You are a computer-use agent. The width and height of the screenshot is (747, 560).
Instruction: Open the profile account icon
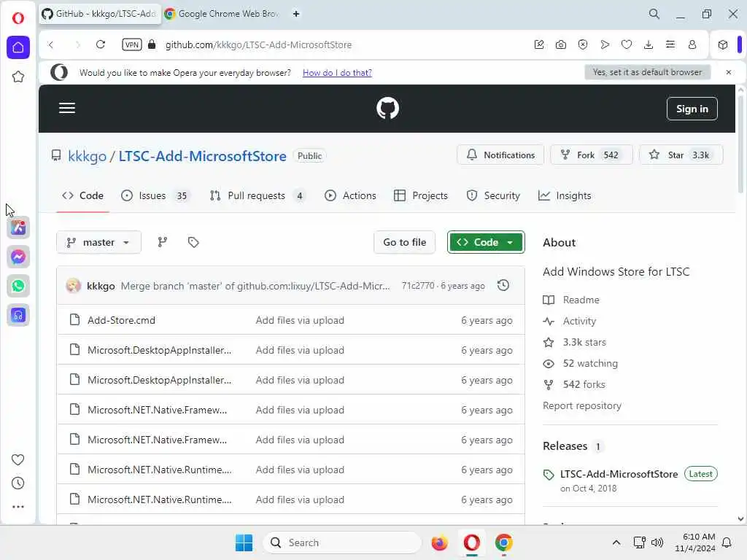(692, 44)
